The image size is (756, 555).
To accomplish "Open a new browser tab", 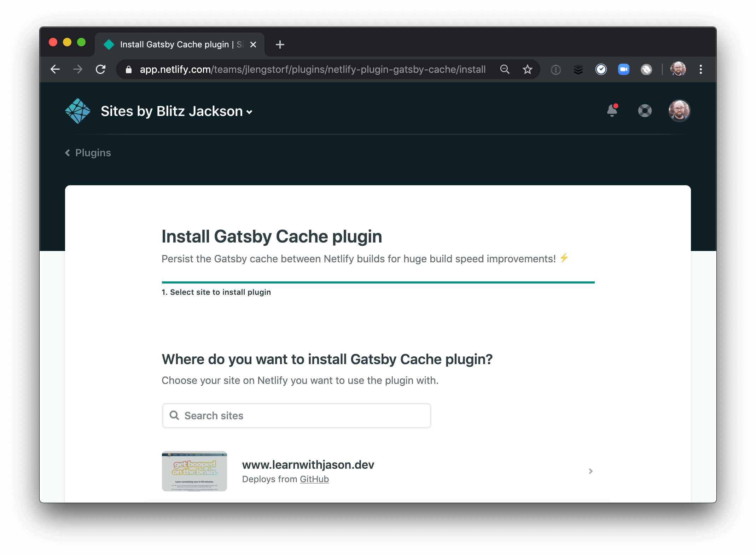I will click(x=280, y=45).
